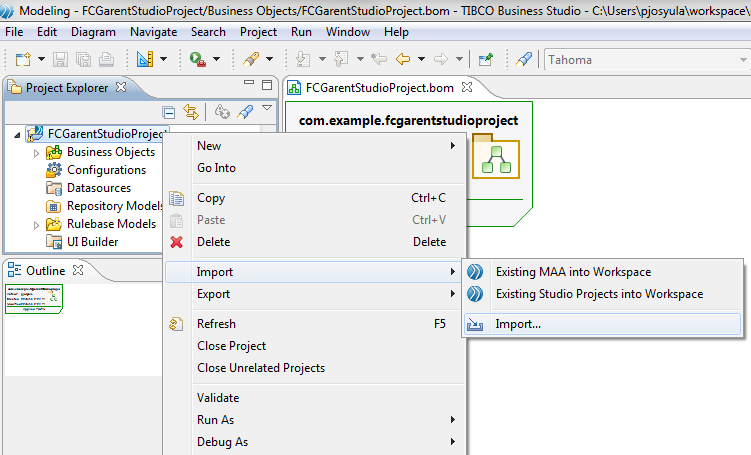Choose Close Unrelated Projects
The height and width of the screenshot is (455, 751).
point(314,368)
